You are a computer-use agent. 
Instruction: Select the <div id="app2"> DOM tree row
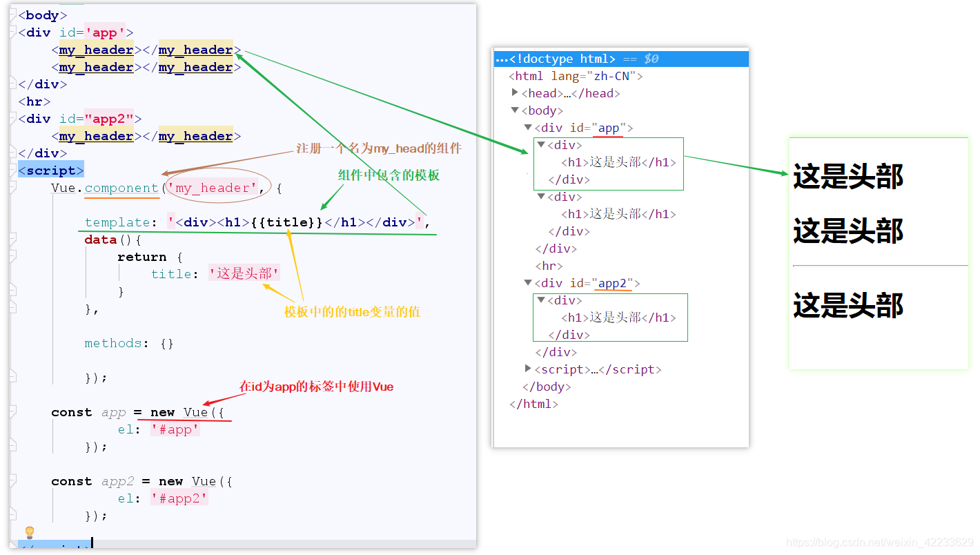point(587,283)
